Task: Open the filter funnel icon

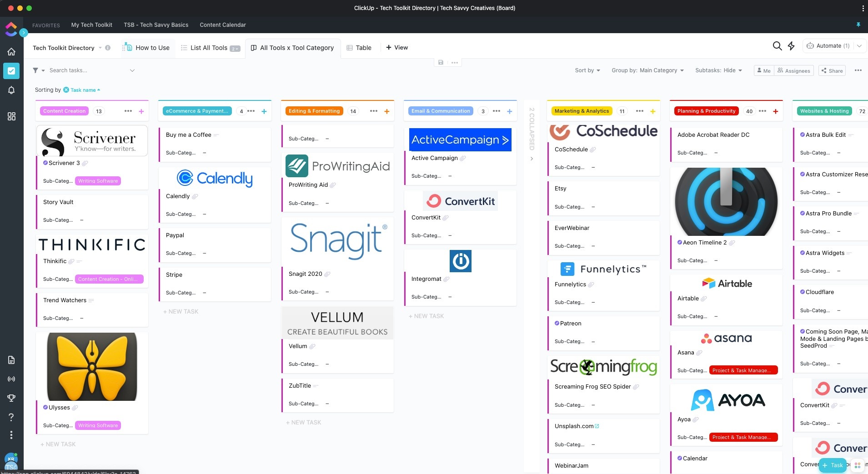Action: 35,70
